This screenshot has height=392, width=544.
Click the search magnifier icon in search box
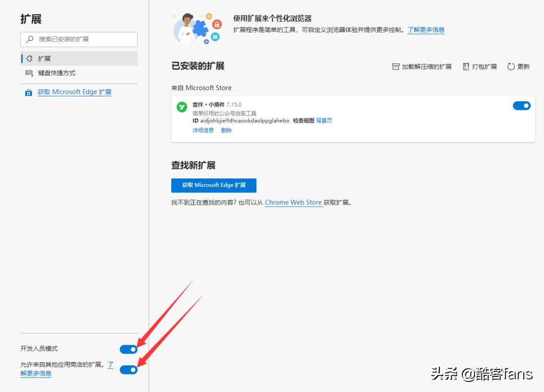coord(29,39)
